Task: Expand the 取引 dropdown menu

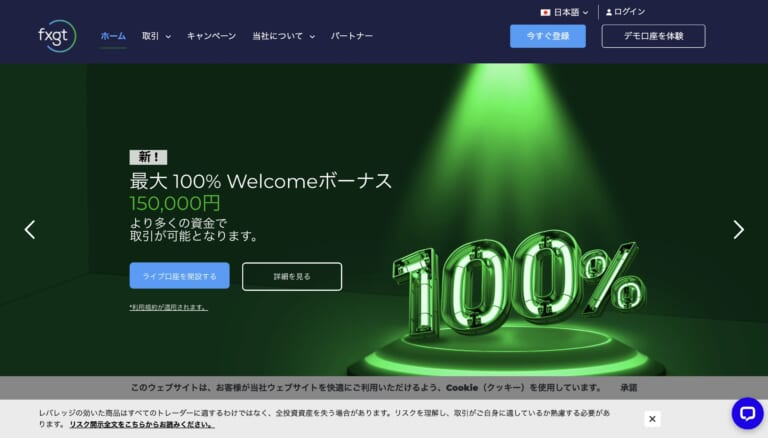Action: [x=156, y=36]
